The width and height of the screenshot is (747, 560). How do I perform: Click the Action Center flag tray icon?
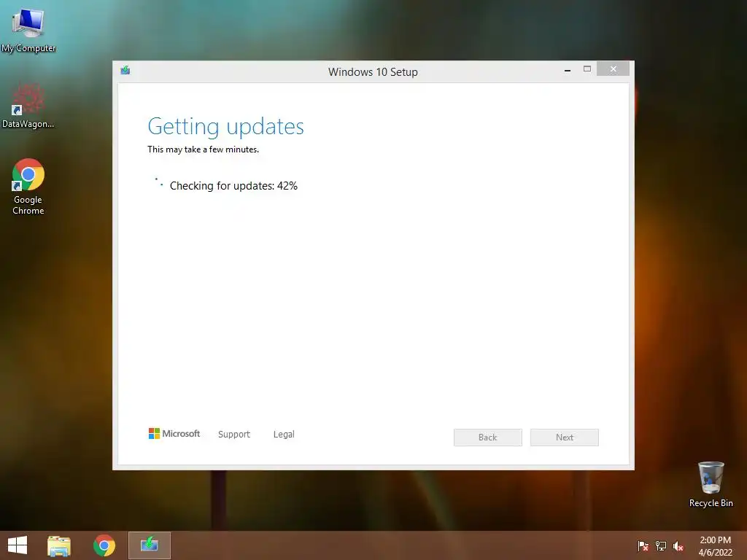643,546
